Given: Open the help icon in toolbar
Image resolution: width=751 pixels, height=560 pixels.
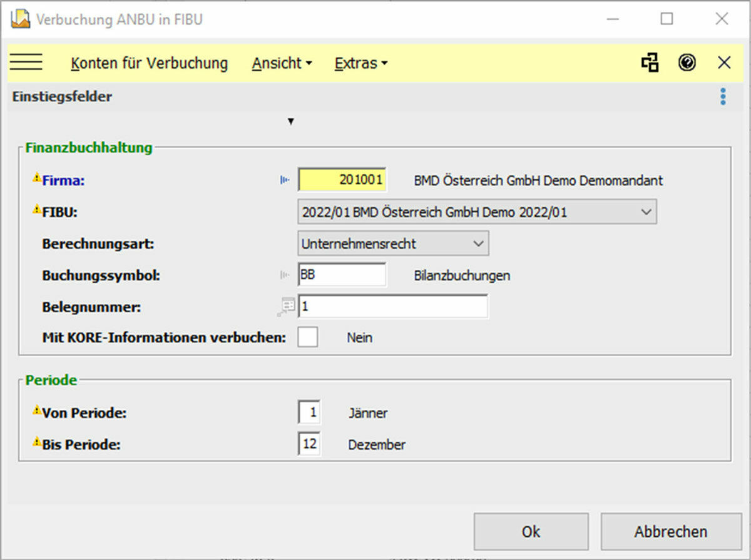Looking at the screenshot, I should (687, 63).
